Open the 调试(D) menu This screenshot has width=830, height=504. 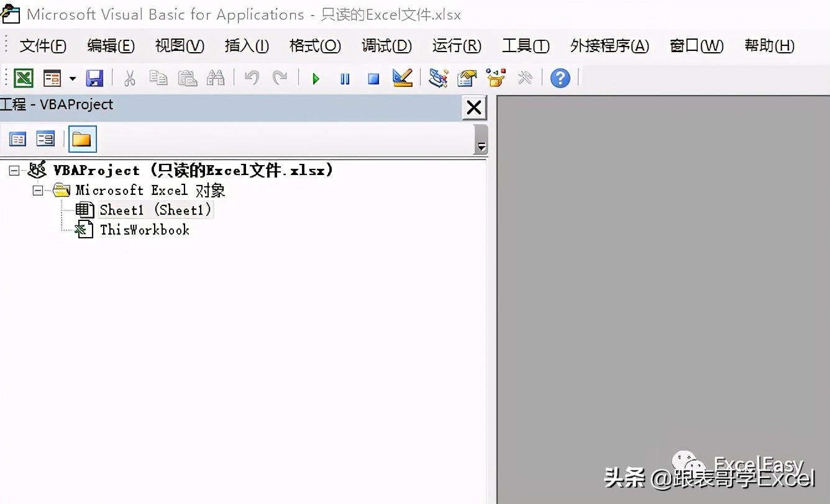[x=386, y=46]
